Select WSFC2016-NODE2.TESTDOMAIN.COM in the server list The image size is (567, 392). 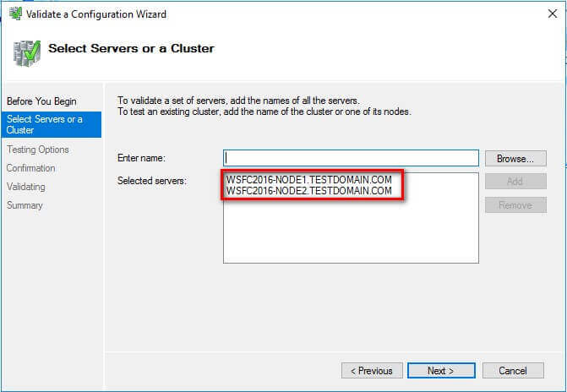309,191
